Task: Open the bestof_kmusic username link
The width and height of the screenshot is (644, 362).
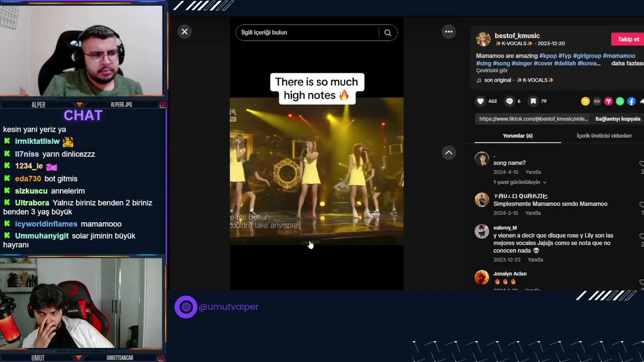Action: [517, 36]
